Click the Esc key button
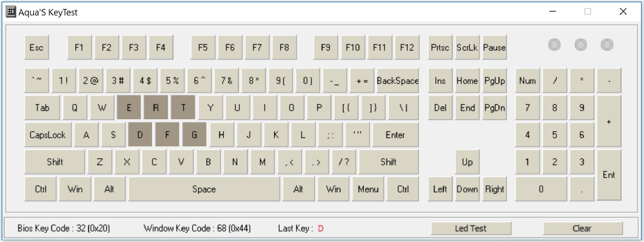Screen dimensions: 644x242 pos(37,47)
